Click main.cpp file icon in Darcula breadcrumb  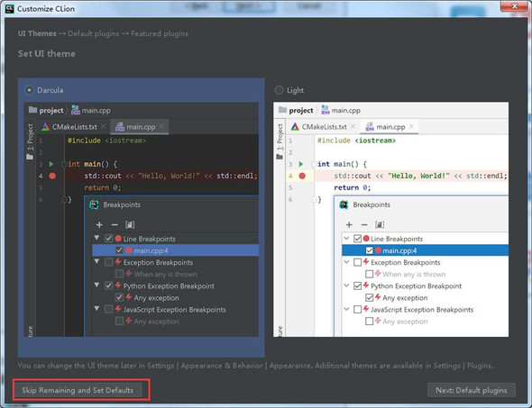click(x=76, y=110)
